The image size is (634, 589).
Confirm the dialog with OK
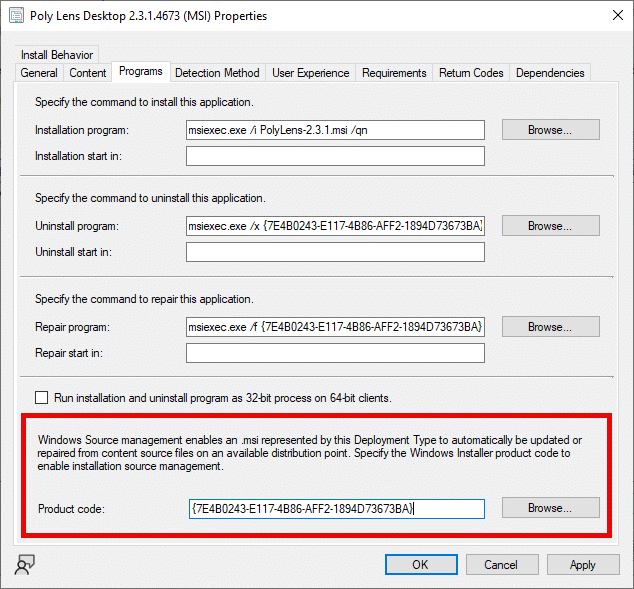point(420,565)
